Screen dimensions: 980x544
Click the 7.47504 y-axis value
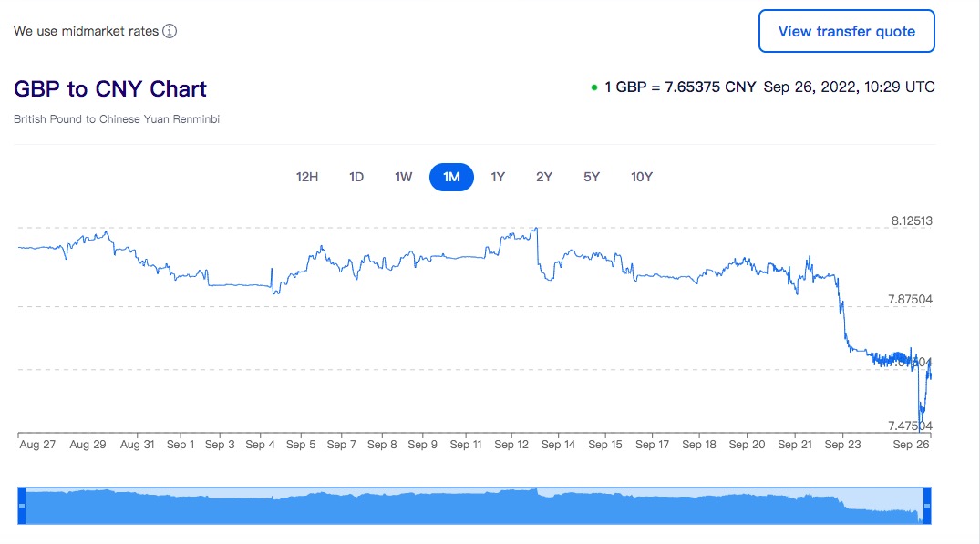910,426
